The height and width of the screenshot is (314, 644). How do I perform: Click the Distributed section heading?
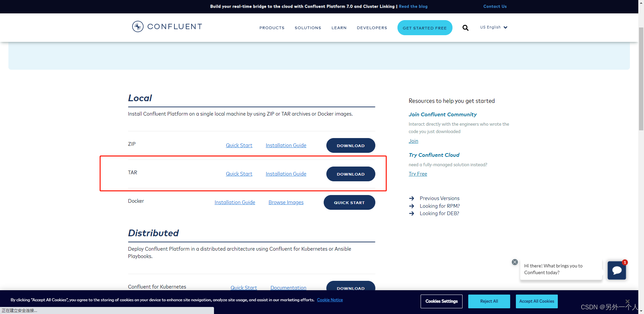click(x=153, y=233)
